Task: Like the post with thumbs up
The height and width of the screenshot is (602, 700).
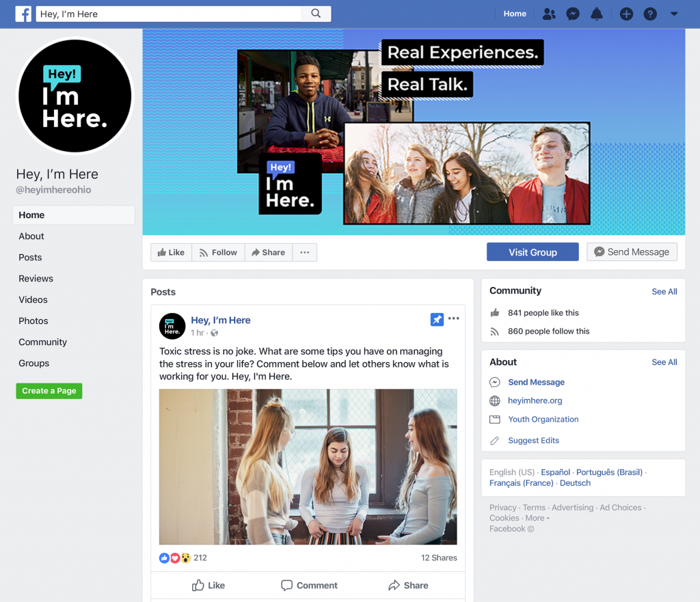Action: pos(208,586)
